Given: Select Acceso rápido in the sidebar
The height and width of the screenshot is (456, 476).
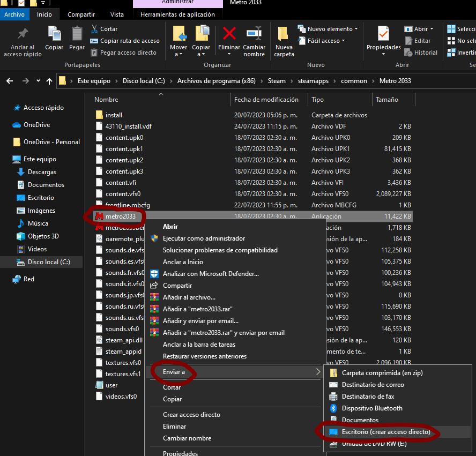Looking at the screenshot, I should coord(39,108).
